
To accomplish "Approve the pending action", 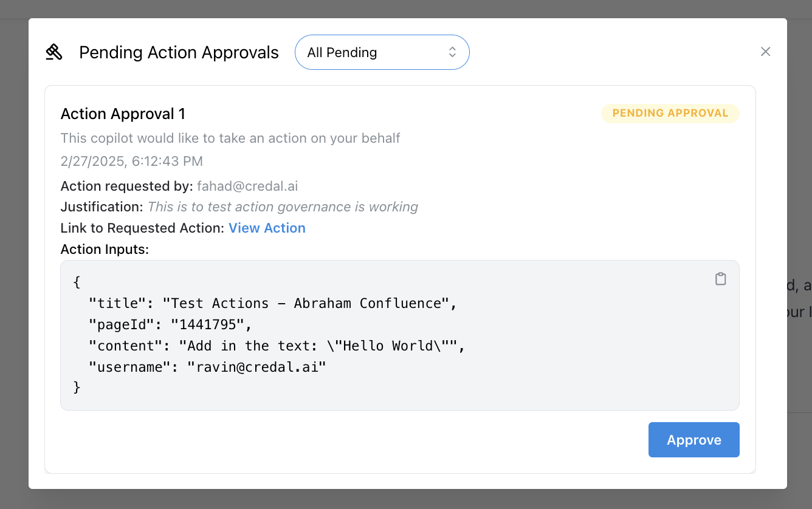I will tap(693, 439).
